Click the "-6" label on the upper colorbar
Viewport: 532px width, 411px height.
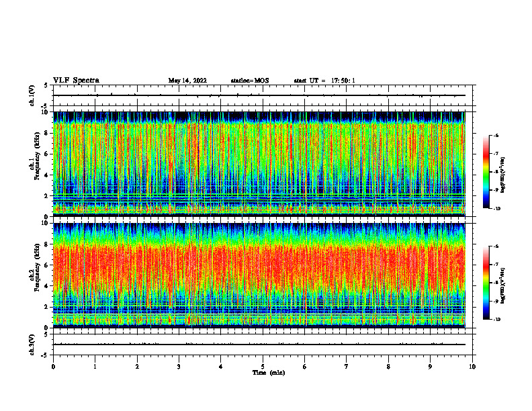(x=496, y=135)
